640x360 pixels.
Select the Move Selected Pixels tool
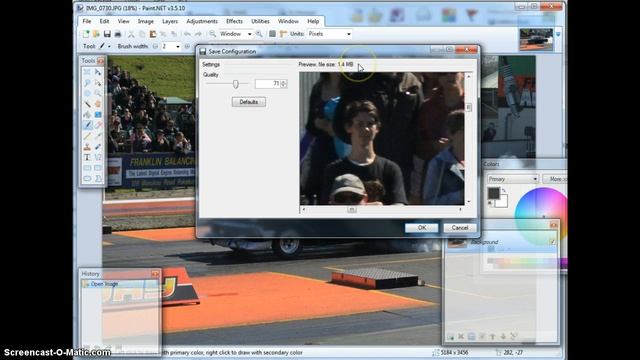pyautogui.click(x=98, y=72)
